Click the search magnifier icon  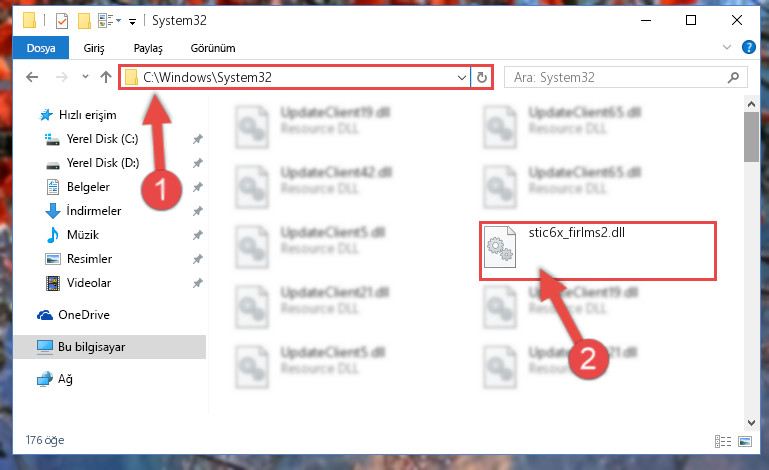tap(733, 78)
